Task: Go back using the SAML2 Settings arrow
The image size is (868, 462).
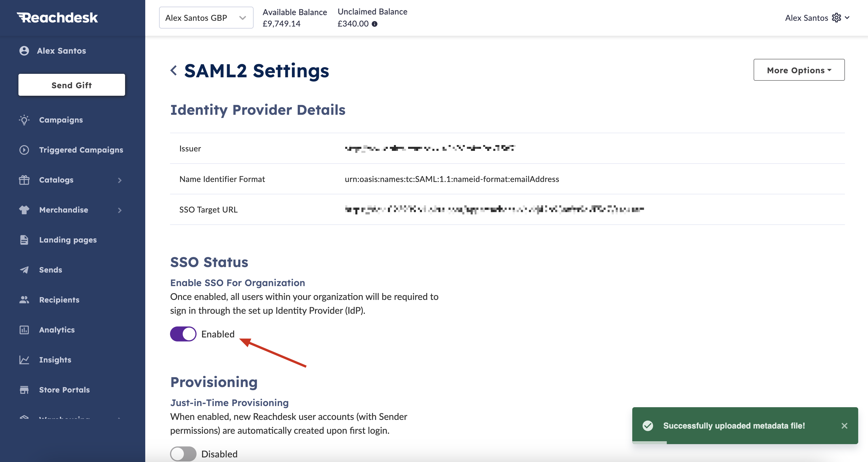Action: (173, 70)
